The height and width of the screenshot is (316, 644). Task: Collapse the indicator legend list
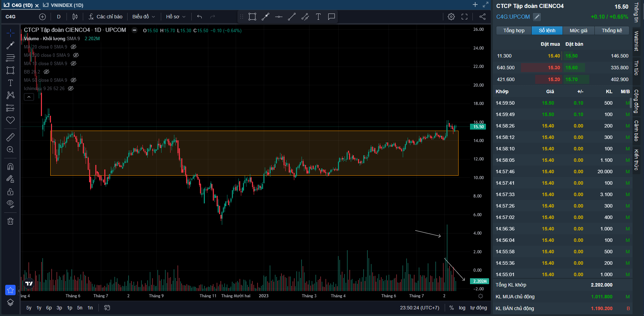29,97
